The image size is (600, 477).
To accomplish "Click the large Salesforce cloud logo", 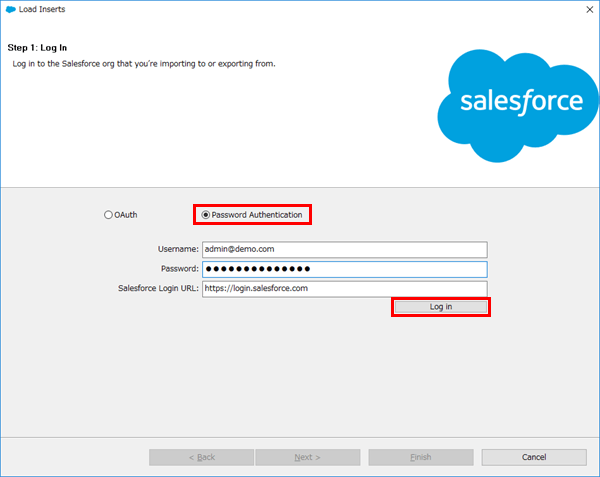I will [518, 106].
